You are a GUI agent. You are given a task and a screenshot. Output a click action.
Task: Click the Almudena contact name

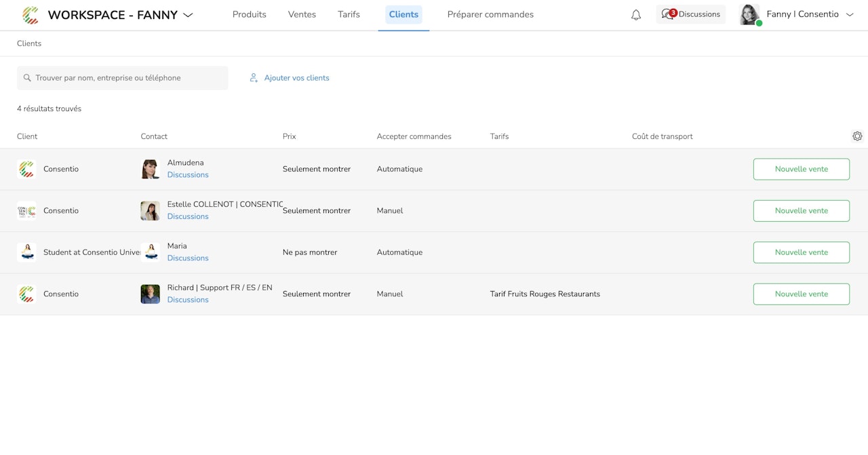click(x=186, y=163)
